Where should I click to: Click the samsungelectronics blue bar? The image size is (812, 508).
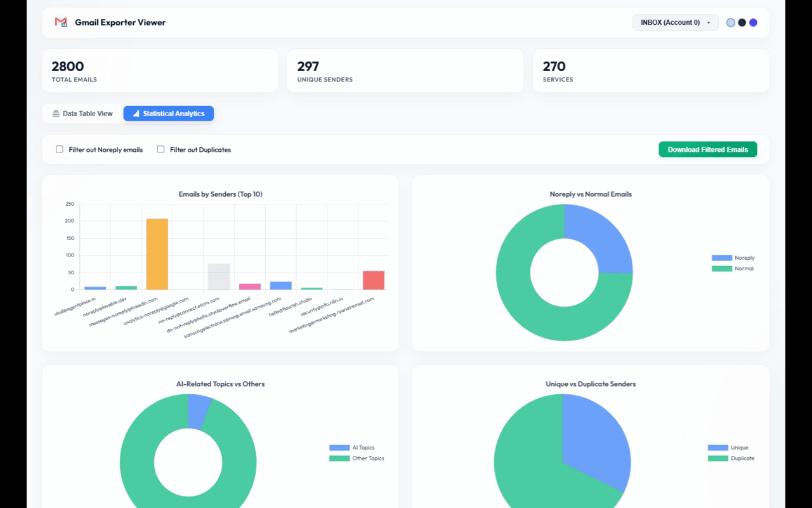[281, 286]
